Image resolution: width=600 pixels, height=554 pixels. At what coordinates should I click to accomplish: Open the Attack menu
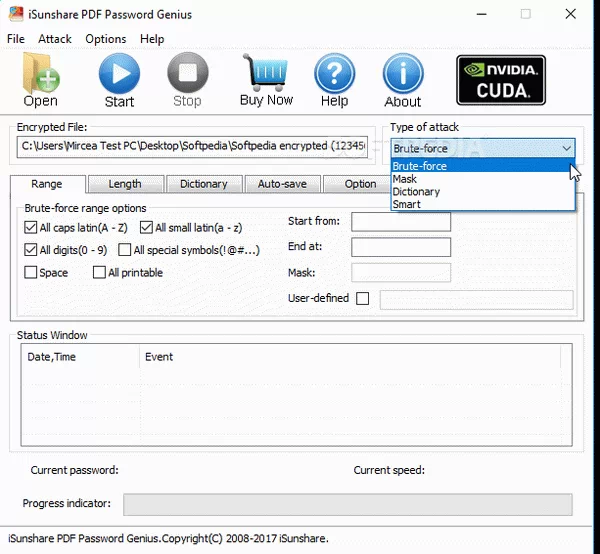(x=55, y=39)
